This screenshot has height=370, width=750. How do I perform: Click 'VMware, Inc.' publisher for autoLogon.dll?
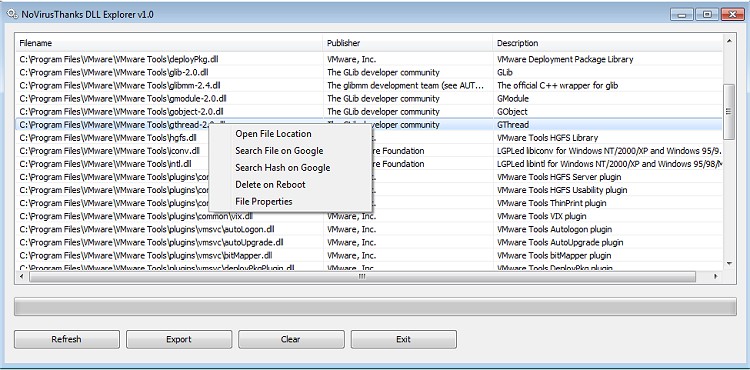click(x=352, y=229)
